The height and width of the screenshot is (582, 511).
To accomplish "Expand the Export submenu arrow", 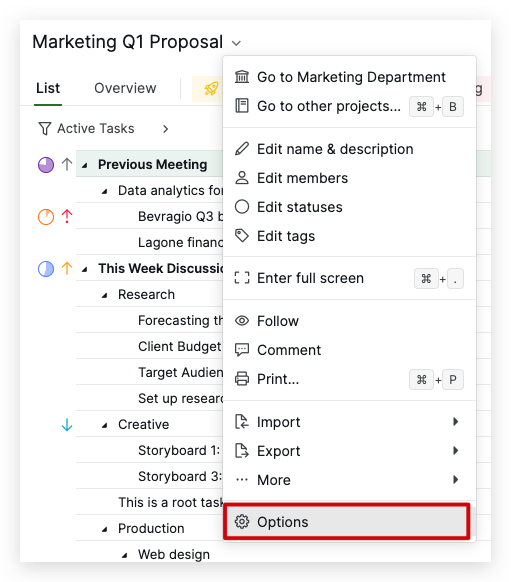I will point(456,451).
